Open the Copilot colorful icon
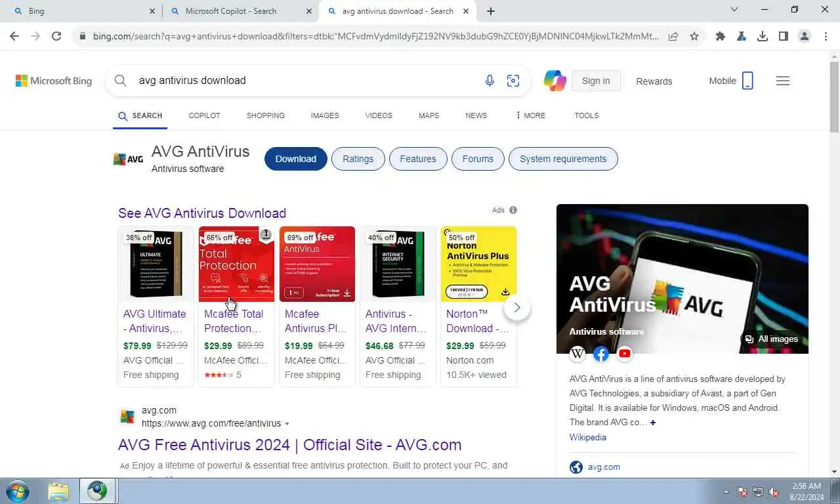The image size is (840, 504). tap(555, 81)
